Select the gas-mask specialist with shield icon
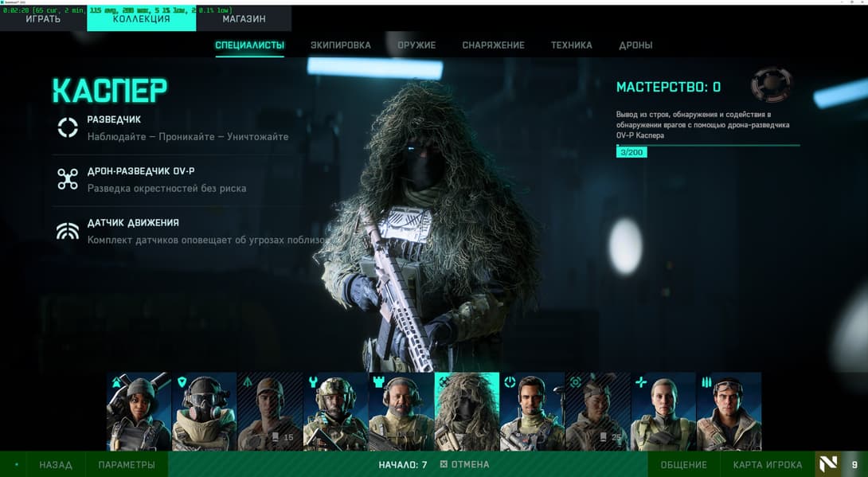 205,411
